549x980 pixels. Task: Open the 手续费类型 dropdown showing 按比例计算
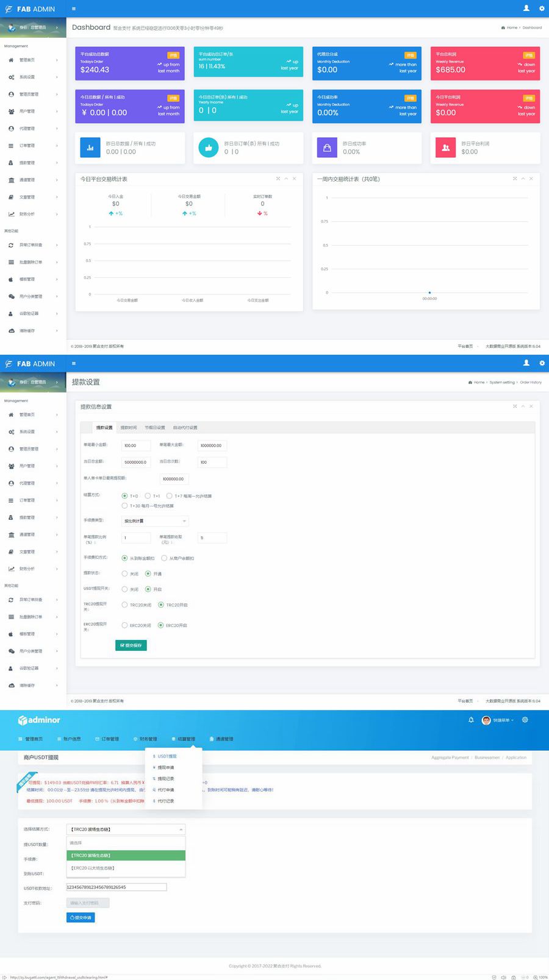[155, 521]
